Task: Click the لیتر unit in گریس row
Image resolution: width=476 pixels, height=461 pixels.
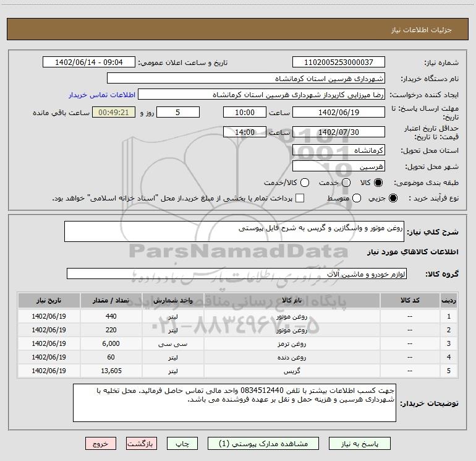Action: pos(172,371)
